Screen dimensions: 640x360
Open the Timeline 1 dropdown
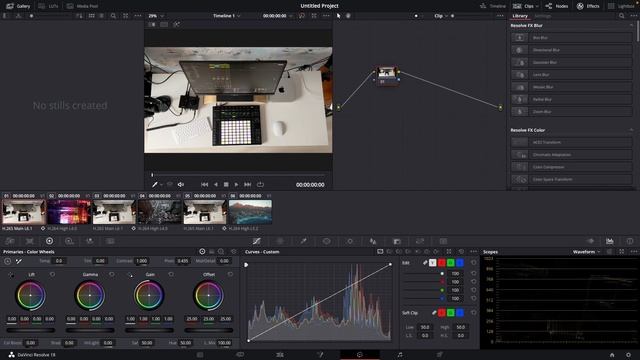click(227, 16)
